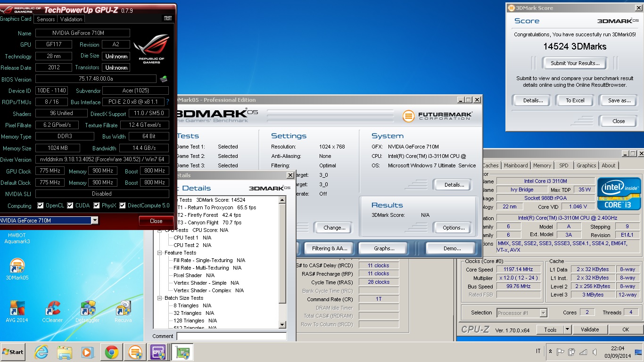Viewport: 644px width, 362px height.
Task: Click the network signal tray icon
Action: pyautogui.click(x=583, y=352)
